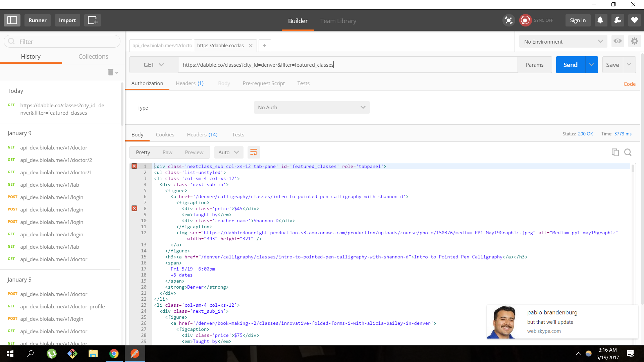Show hidden system tray icons
Screen dimensions: 644x362
[578, 354]
